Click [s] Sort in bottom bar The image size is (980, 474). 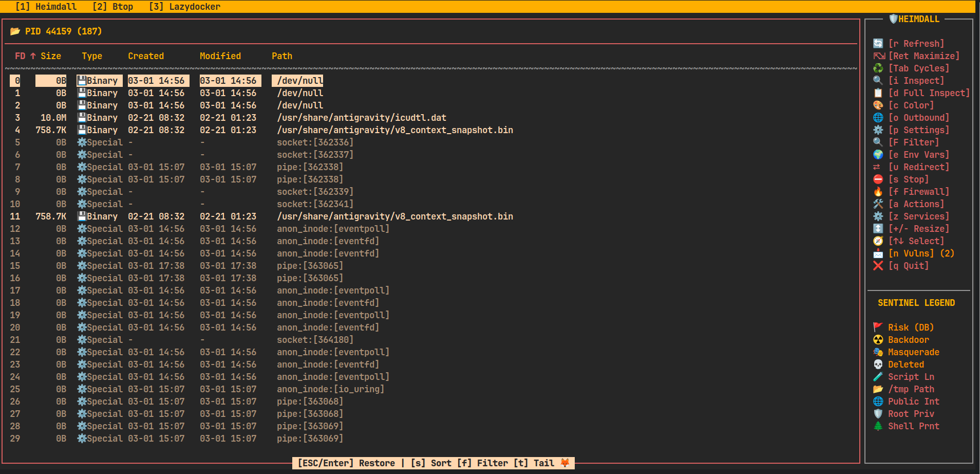pos(431,463)
